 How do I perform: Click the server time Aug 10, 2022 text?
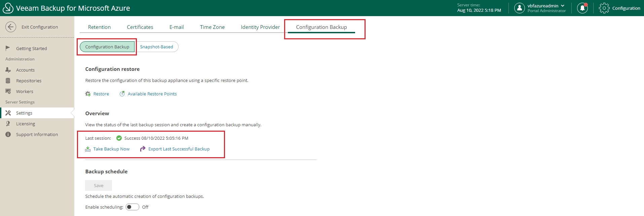479,10
